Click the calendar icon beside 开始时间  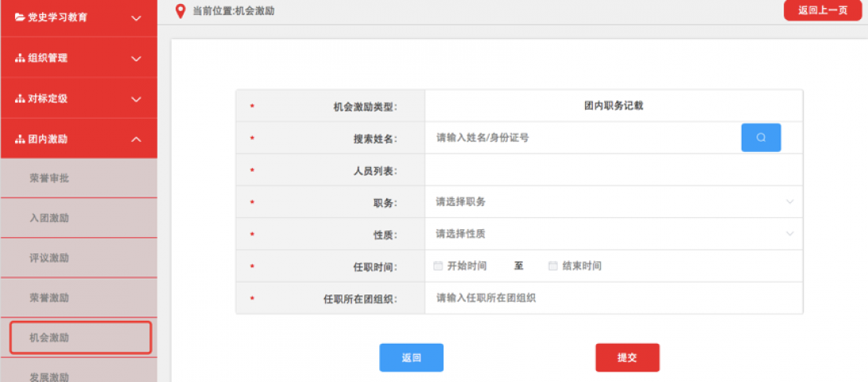438,266
